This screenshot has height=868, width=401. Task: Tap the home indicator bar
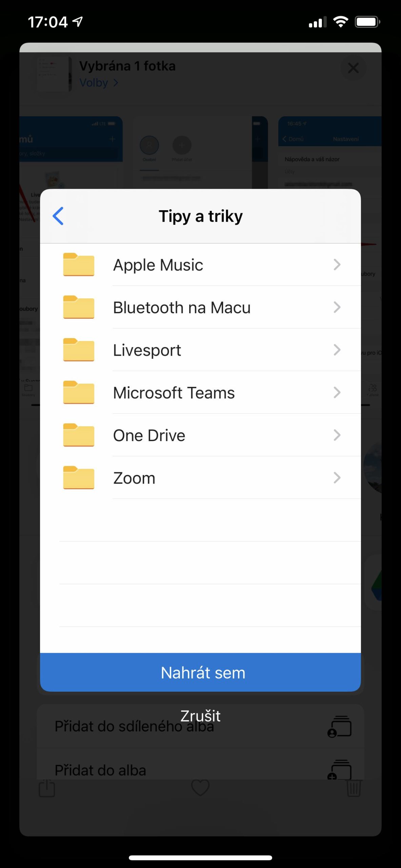click(x=200, y=857)
